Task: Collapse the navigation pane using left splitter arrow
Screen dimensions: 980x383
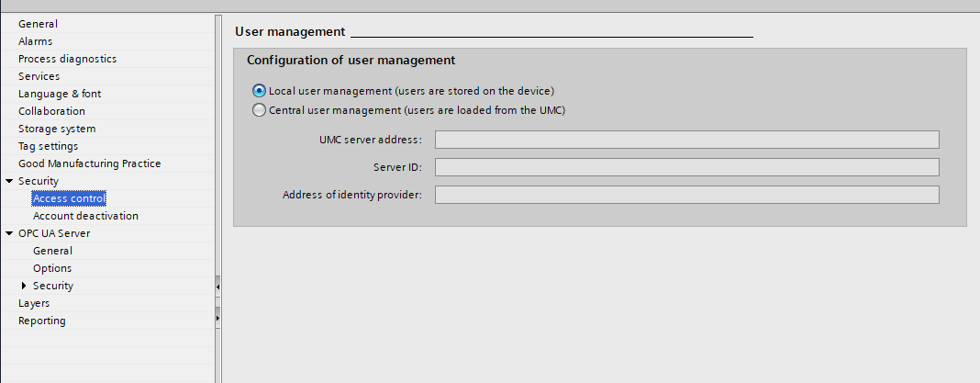Action: (218, 287)
